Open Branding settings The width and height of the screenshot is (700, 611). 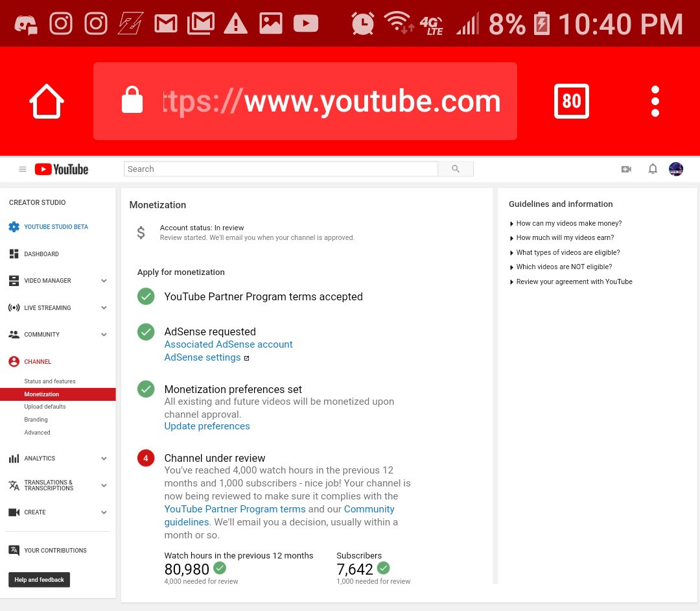tap(36, 420)
